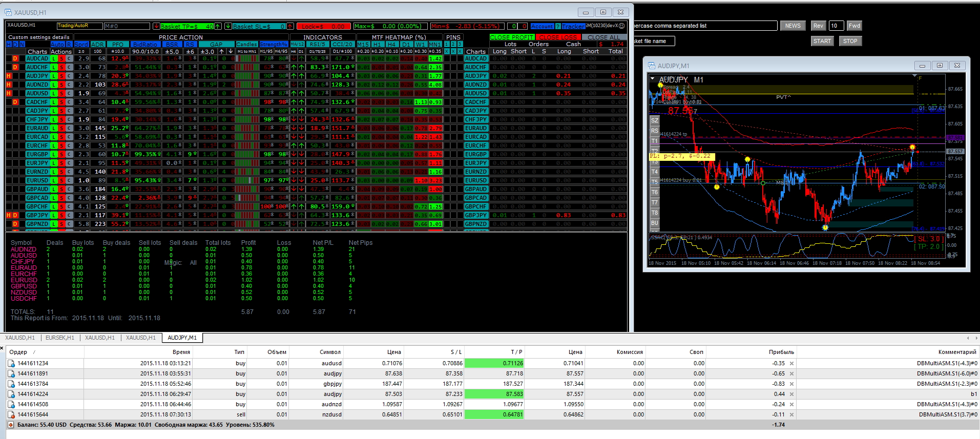Click the CLOSE LOSS button
Screen dimensions: 980x439
(x=558, y=37)
